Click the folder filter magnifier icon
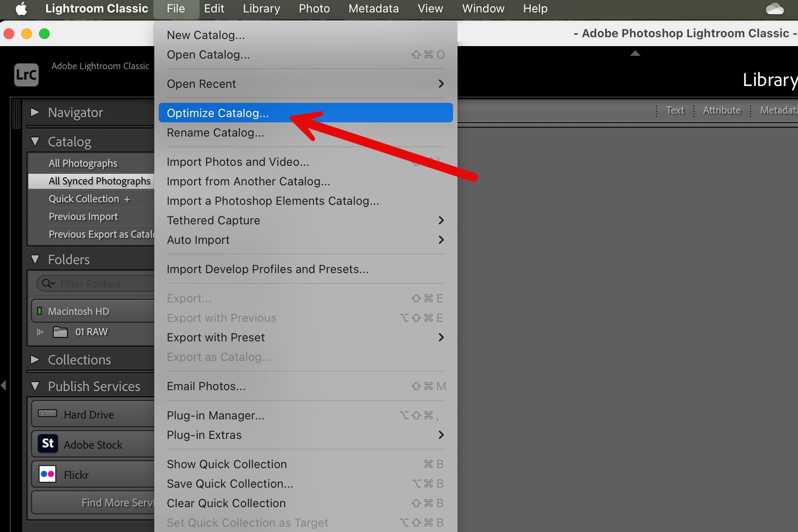Screen dimensions: 798x532 [x=48, y=283]
